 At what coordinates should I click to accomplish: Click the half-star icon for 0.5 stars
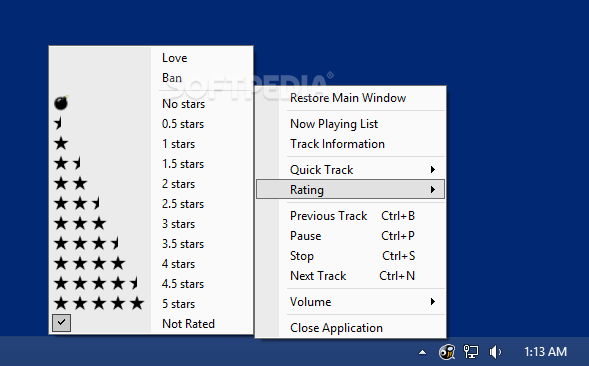[x=58, y=123]
